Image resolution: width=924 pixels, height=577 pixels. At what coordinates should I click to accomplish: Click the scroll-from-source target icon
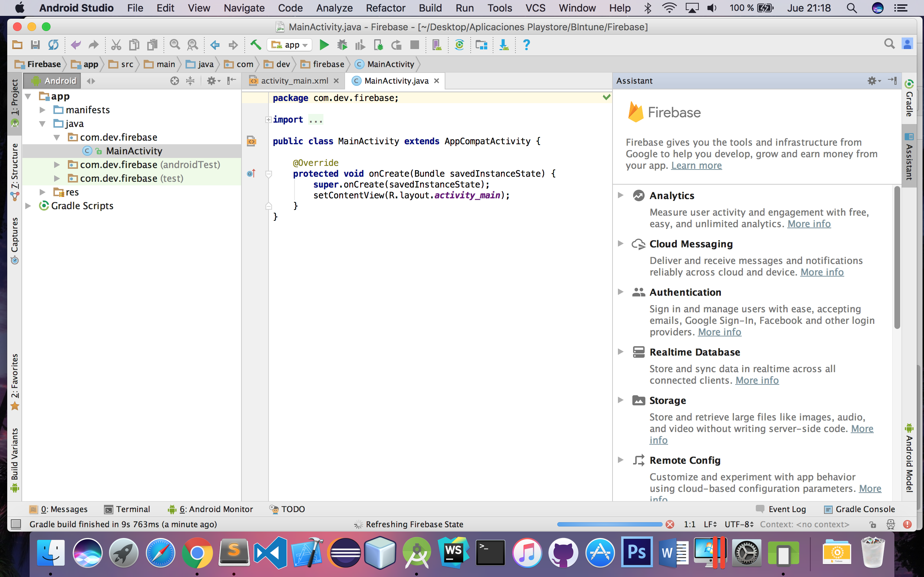pos(174,80)
